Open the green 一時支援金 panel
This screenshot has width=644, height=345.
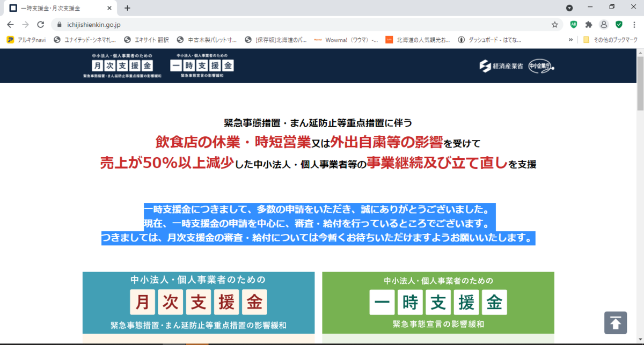tap(438, 303)
